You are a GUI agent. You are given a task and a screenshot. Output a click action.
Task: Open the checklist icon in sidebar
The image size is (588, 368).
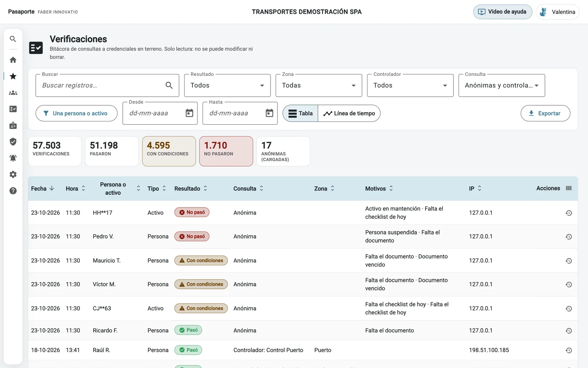tap(13, 109)
